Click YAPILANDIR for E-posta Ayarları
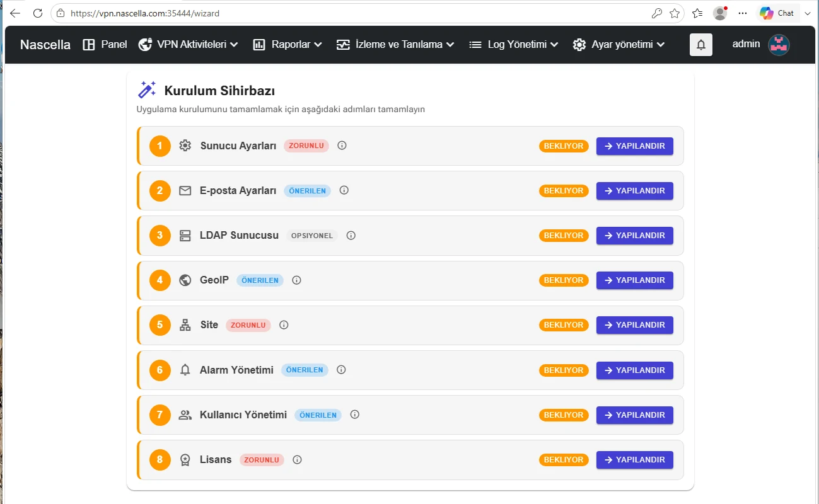This screenshot has width=819, height=504. tap(635, 191)
